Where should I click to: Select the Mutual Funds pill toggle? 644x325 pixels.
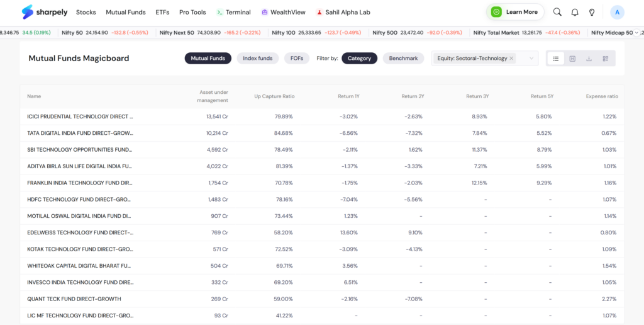click(208, 59)
